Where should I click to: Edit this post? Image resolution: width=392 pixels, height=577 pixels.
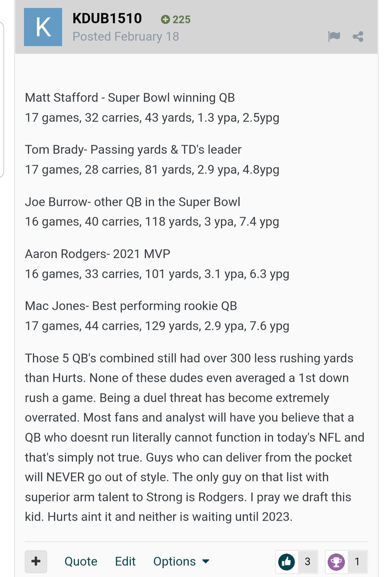124,561
